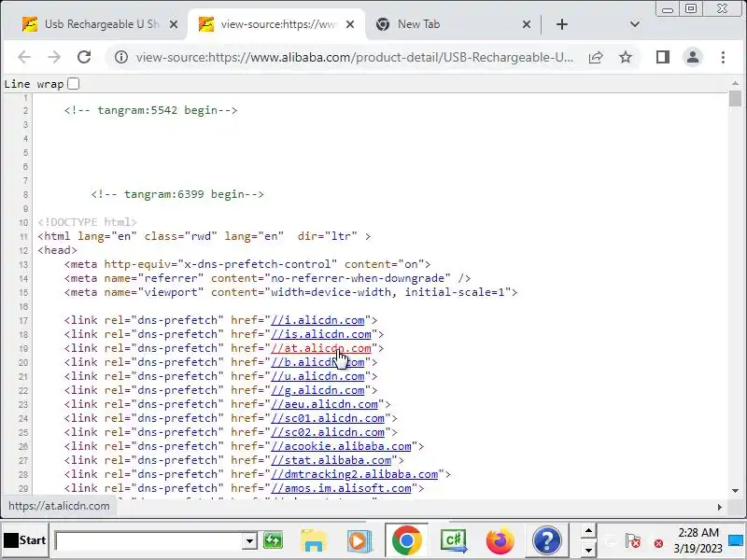Open File Explorer from taskbar

[314, 541]
